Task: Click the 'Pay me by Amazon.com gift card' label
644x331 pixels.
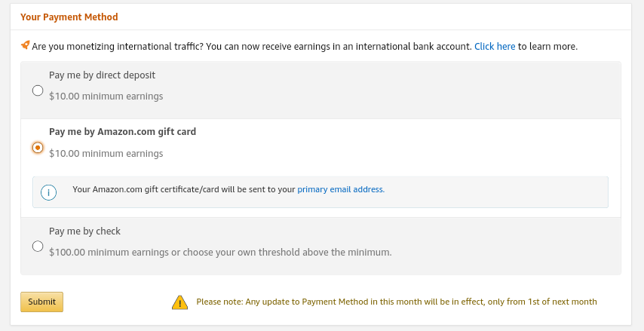Action: click(122, 131)
